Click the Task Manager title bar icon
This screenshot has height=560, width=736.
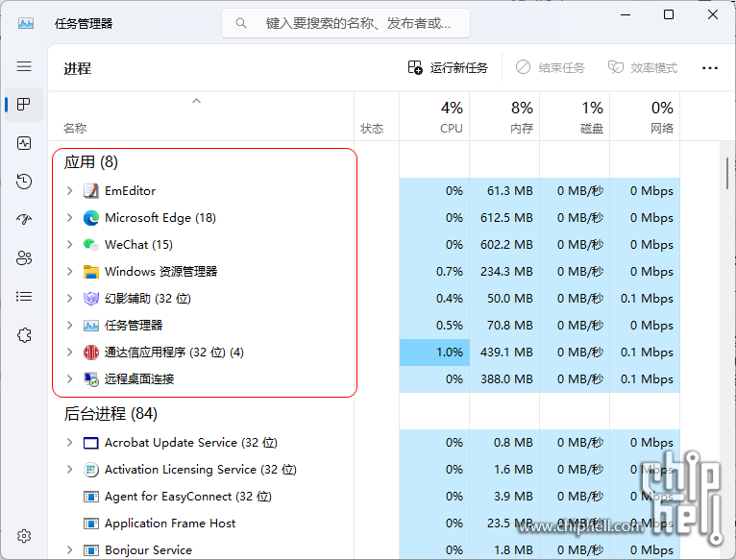point(26,23)
